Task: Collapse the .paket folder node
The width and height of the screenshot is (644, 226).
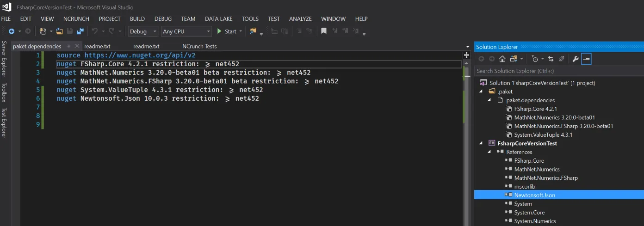Action: (x=481, y=92)
